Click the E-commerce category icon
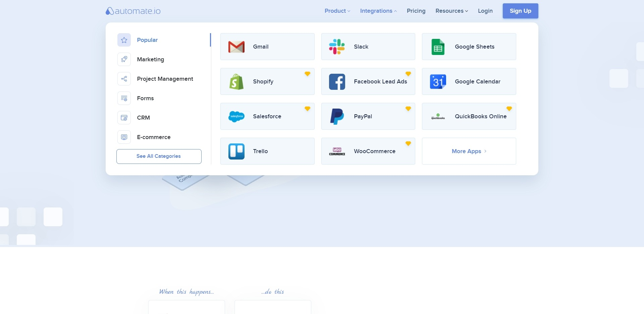This screenshot has width=644, height=314. pyautogui.click(x=124, y=137)
